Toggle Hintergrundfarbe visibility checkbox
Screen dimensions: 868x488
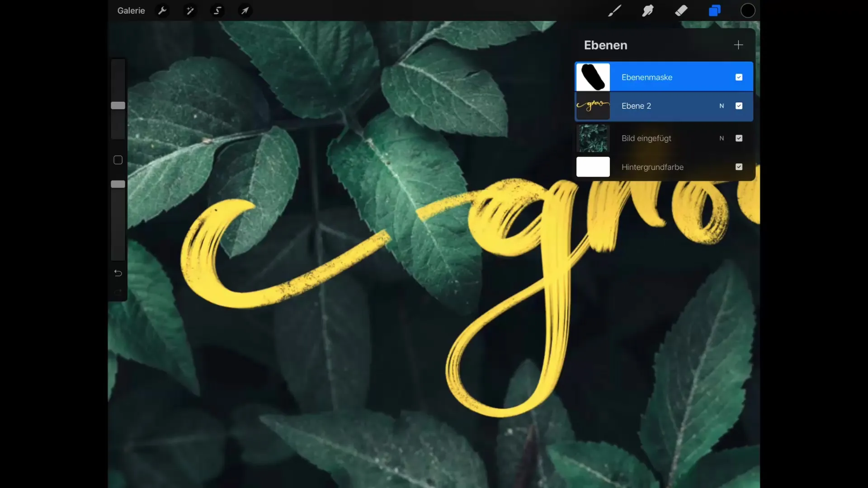coord(739,167)
